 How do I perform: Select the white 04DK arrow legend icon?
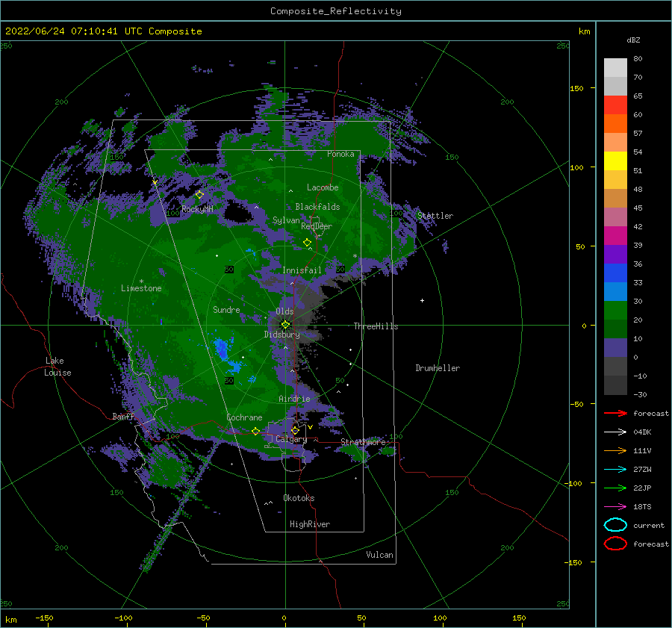click(x=615, y=432)
